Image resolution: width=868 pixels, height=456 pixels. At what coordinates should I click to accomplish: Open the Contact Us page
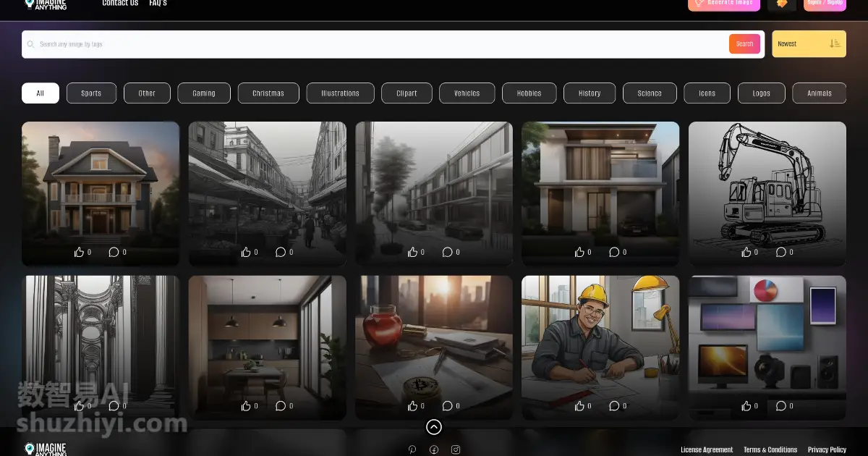pos(120,4)
